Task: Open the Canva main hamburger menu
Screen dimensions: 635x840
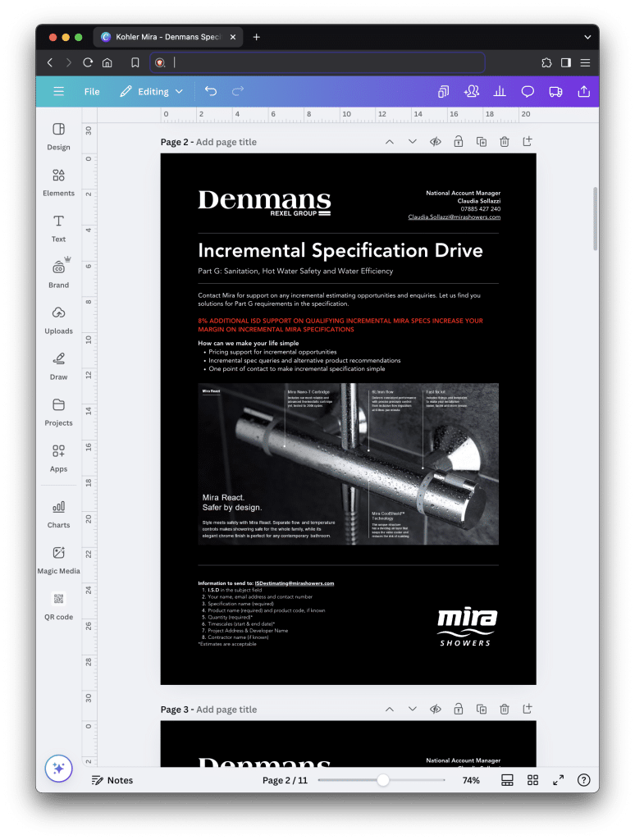Action: tap(59, 92)
